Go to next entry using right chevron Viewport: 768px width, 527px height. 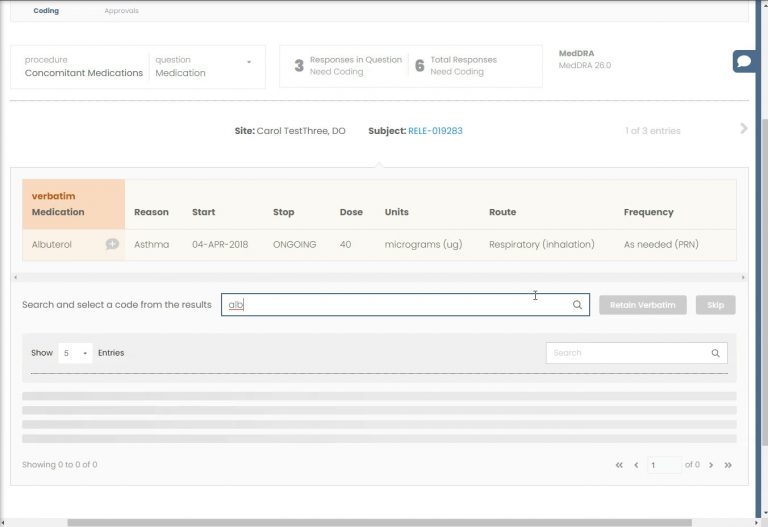(743, 129)
